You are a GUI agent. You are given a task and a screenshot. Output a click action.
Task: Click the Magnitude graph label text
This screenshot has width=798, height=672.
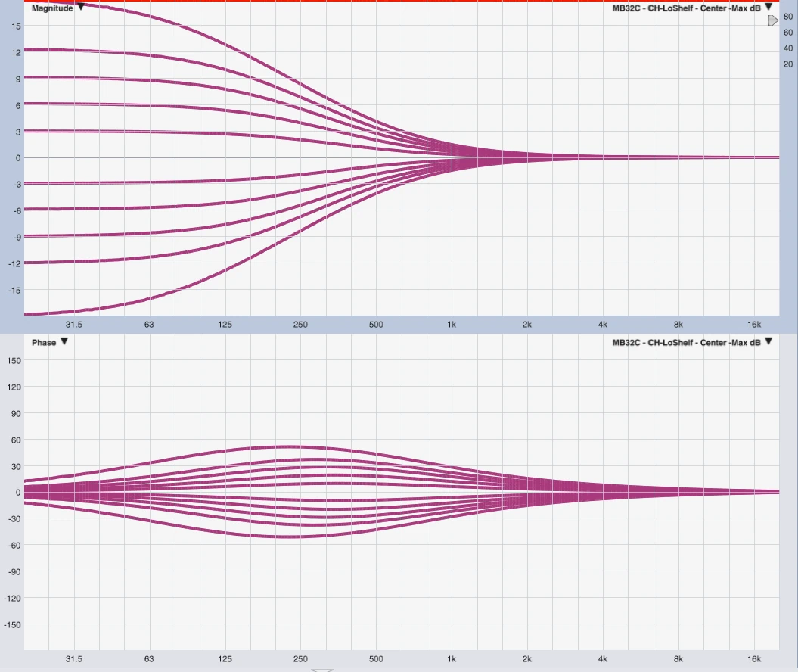[x=51, y=8]
